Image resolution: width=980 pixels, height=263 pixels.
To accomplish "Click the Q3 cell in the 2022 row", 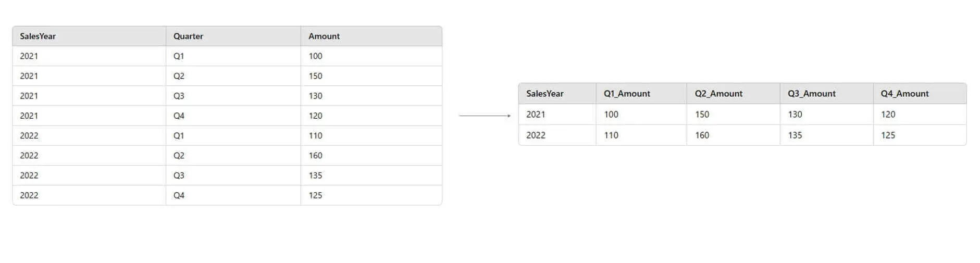I will [178, 176].
